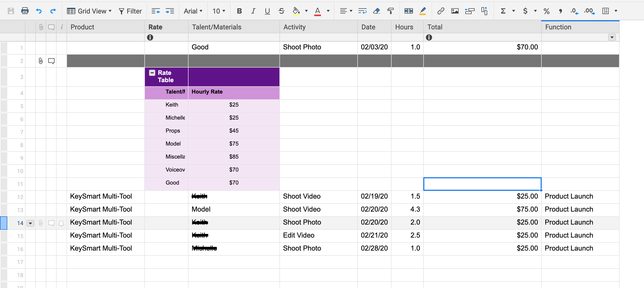
Task: Click the Clear Formatting eraser icon
Action: click(377, 11)
